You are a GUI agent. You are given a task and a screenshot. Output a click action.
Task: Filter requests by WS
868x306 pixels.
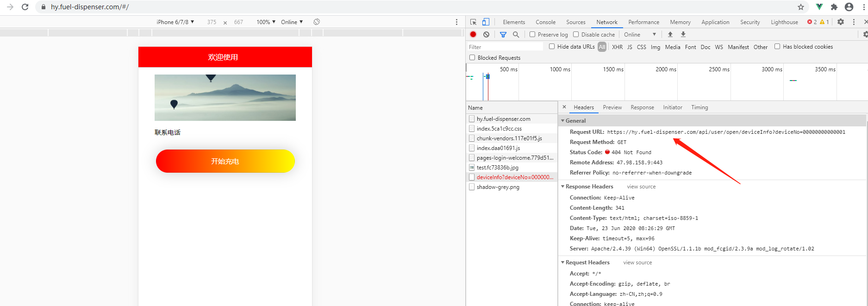719,47
